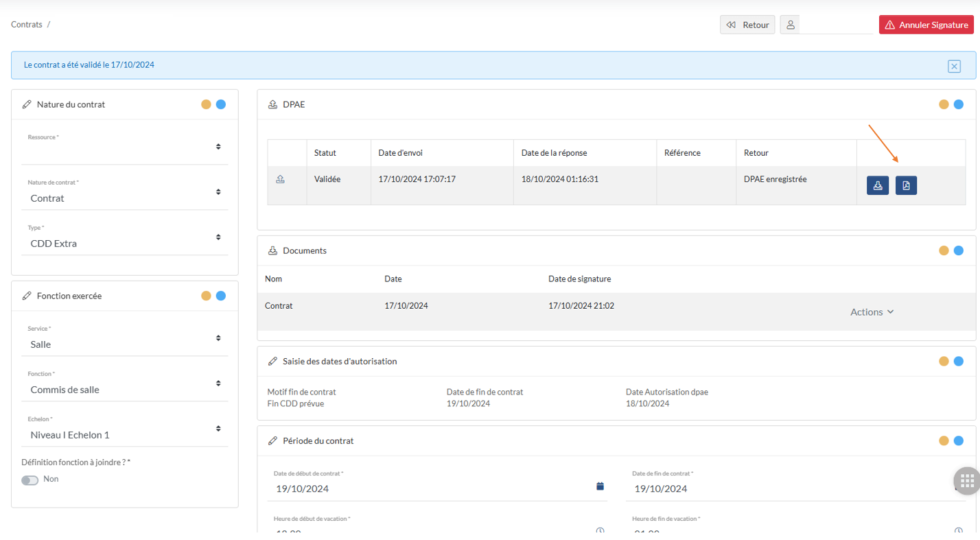Click the orange dot in Documents panel

(944, 250)
